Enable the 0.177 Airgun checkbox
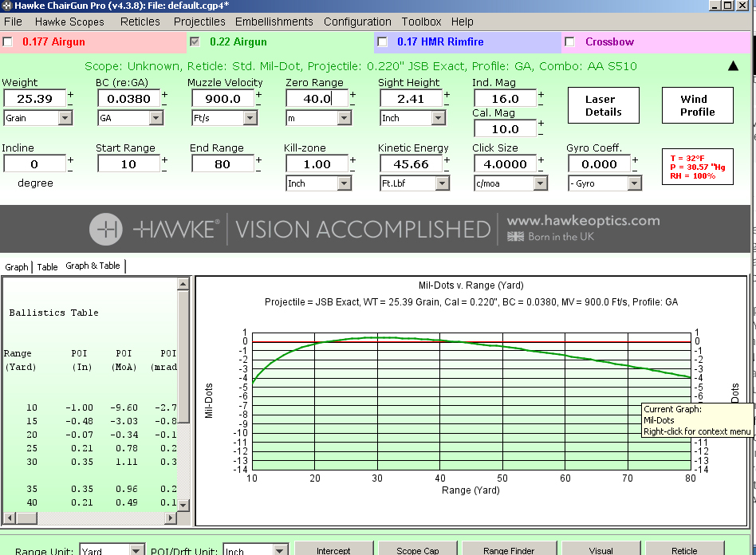Viewport: 756px width, 555px height. point(7,42)
